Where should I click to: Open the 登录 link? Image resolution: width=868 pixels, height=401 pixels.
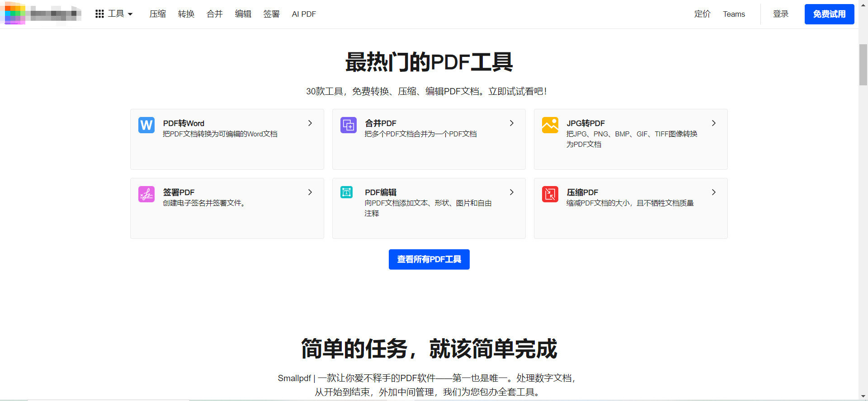[x=781, y=14]
